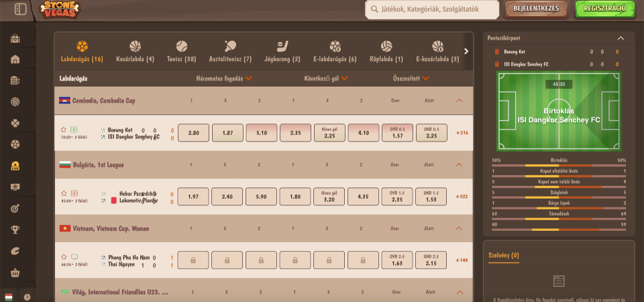Screen dimensions: 644x302
Task: Open the home icon in sidebar
Action: pos(15,60)
